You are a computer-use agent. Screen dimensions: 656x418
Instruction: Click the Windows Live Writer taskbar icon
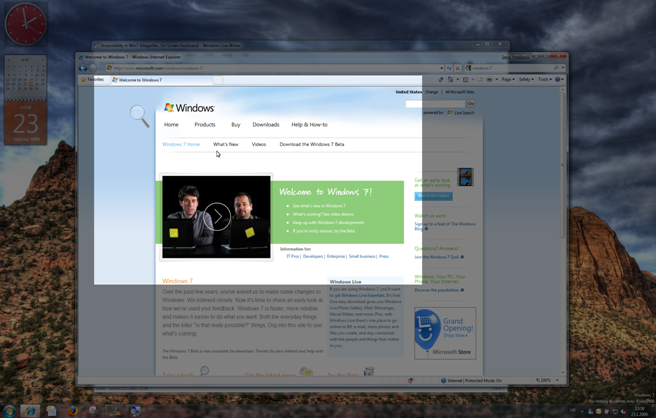click(114, 411)
